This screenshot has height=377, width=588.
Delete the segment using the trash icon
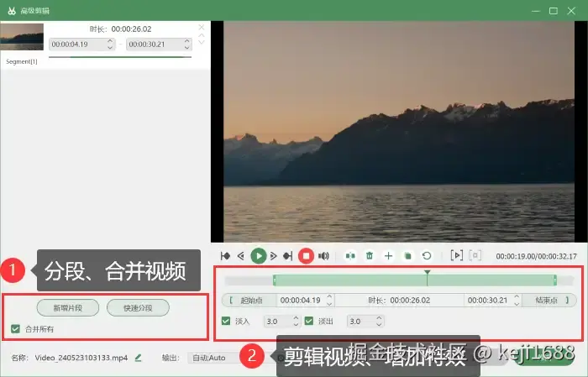pos(370,256)
